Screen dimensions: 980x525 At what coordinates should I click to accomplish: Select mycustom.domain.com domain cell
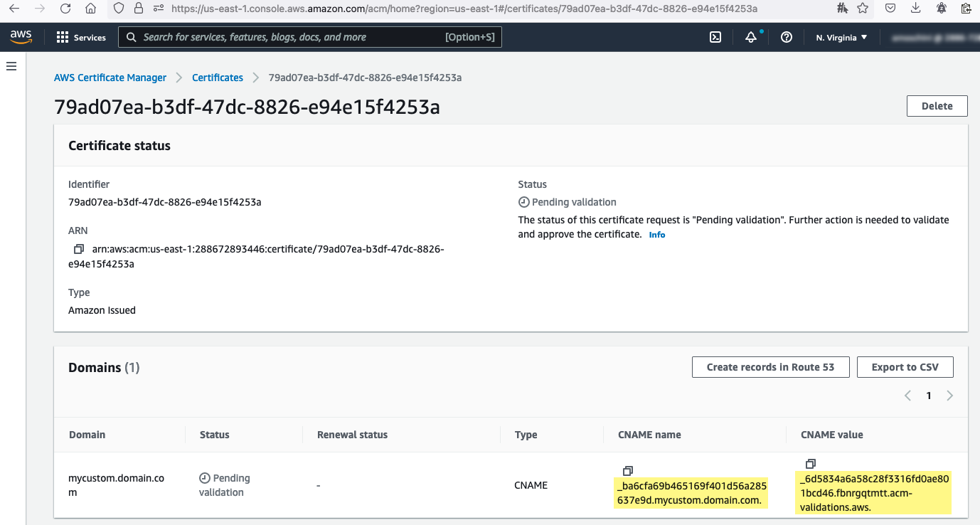point(117,485)
